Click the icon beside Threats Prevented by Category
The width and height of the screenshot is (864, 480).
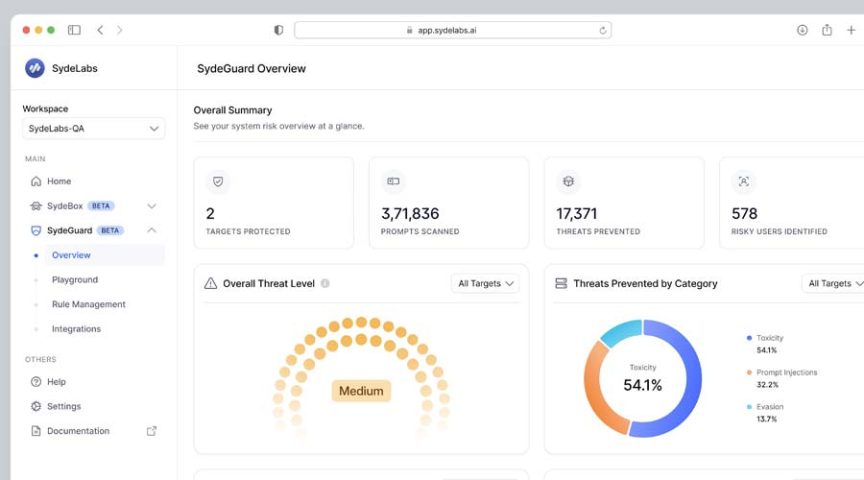pos(561,283)
